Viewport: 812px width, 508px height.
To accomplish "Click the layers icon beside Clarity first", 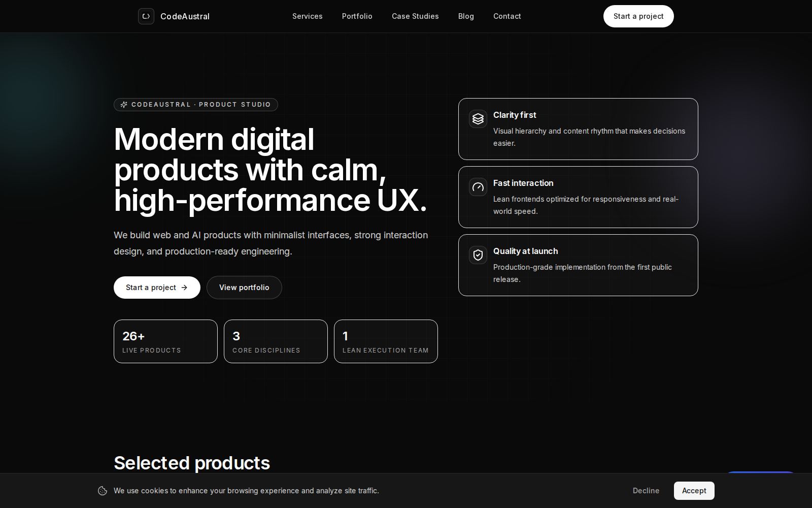I will (478, 119).
